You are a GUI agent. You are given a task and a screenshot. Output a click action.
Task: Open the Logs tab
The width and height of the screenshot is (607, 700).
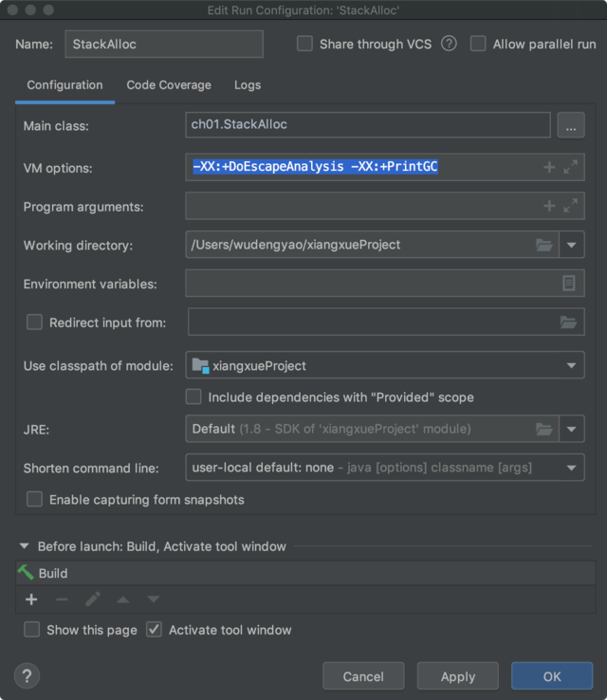[248, 85]
